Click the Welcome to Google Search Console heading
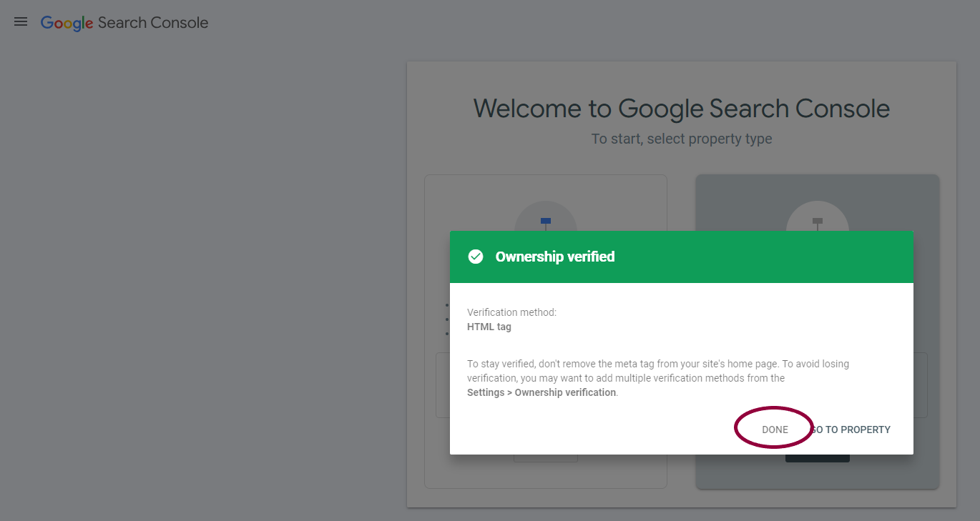Image resolution: width=980 pixels, height=521 pixels. 682,109
